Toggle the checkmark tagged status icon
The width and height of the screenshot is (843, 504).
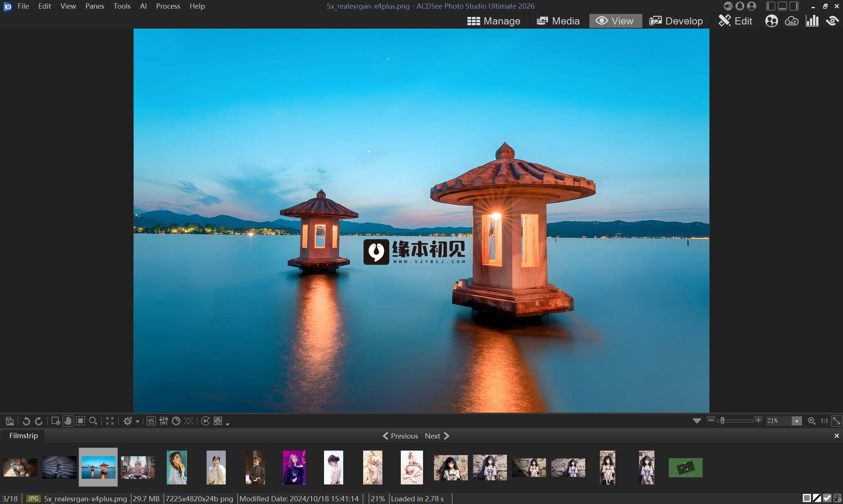coord(827,498)
